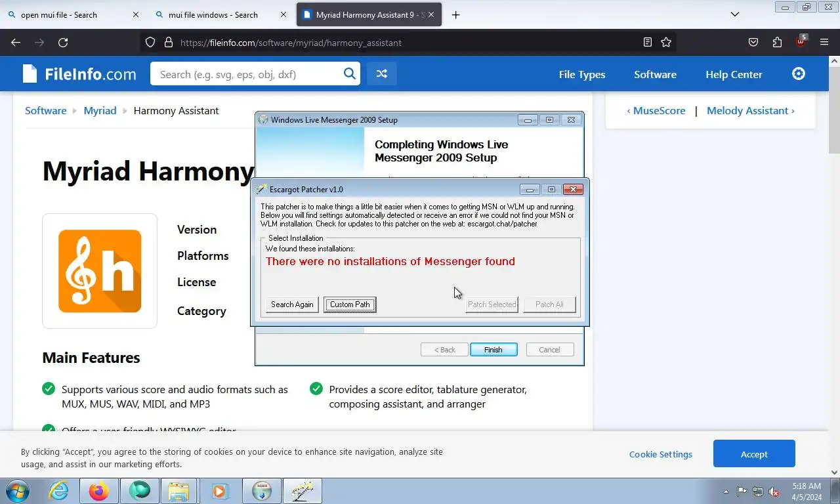Open the network tray icon

(x=758, y=491)
